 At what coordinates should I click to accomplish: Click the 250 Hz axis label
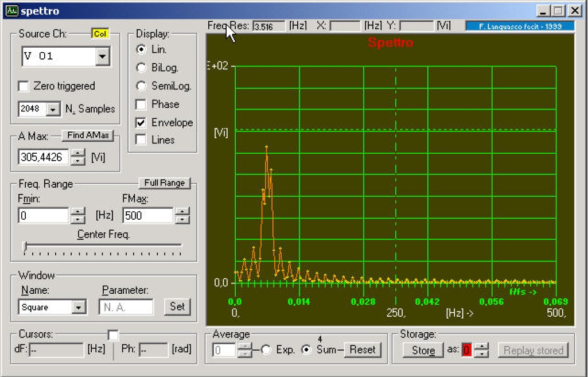click(x=396, y=313)
